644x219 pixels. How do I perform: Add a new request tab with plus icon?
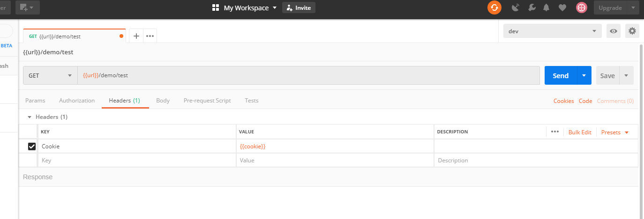pos(136,36)
